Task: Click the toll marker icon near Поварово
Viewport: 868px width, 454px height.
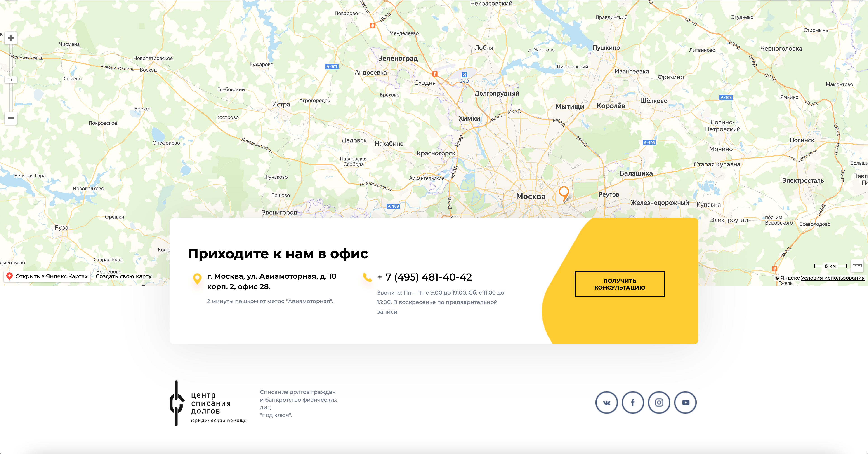Action: [x=373, y=25]
